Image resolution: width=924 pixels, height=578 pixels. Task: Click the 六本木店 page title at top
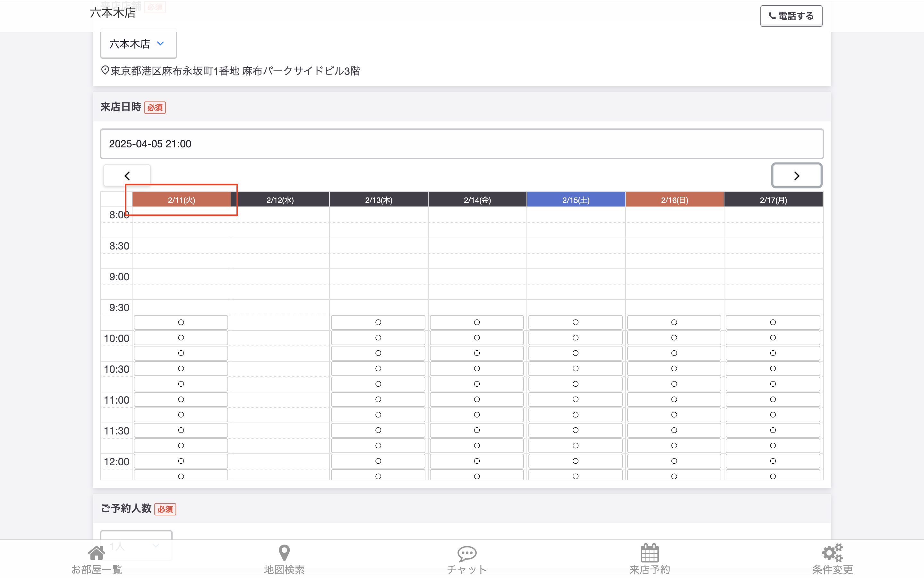(x=113, y=13)
